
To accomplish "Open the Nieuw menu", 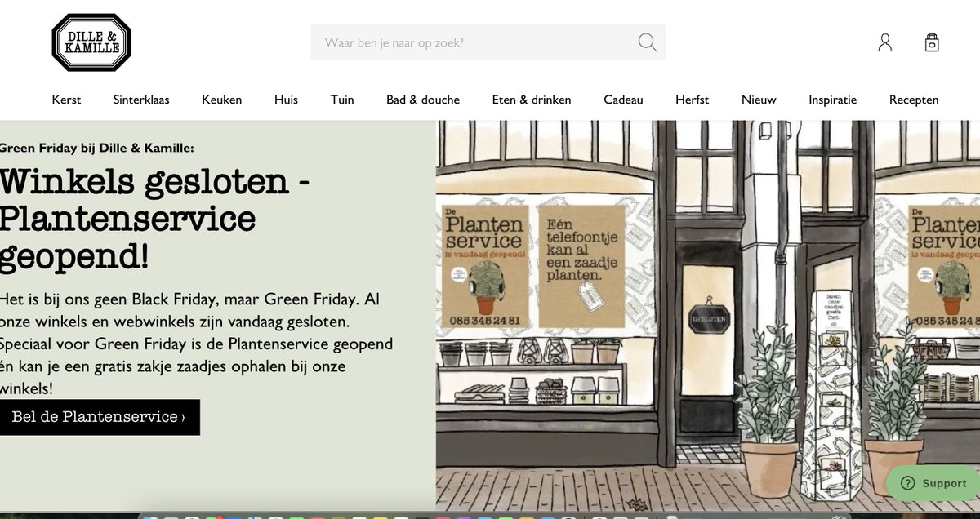I will [x=759, y=100].
